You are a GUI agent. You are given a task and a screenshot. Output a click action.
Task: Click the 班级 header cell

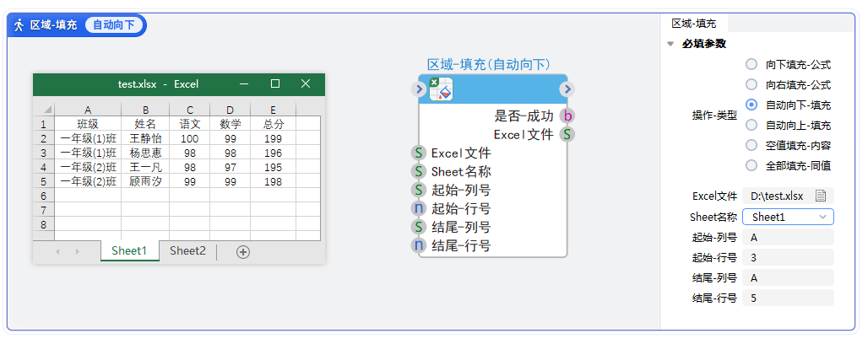pyautogui.click(x=88, y=124)
